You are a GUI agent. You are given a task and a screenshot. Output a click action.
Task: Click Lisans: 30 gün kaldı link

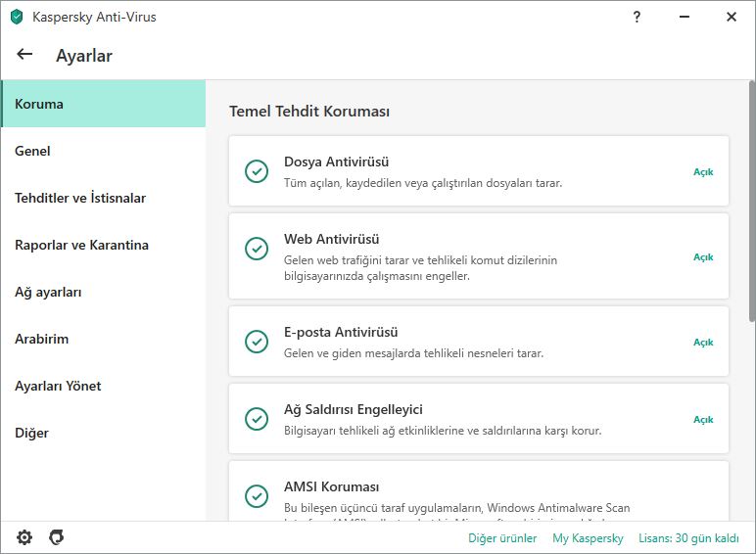click(x=688, y=538)
